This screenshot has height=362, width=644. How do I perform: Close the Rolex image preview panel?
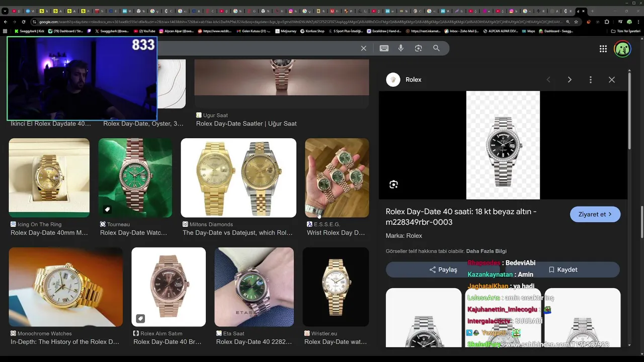click(x=612, y=80)
